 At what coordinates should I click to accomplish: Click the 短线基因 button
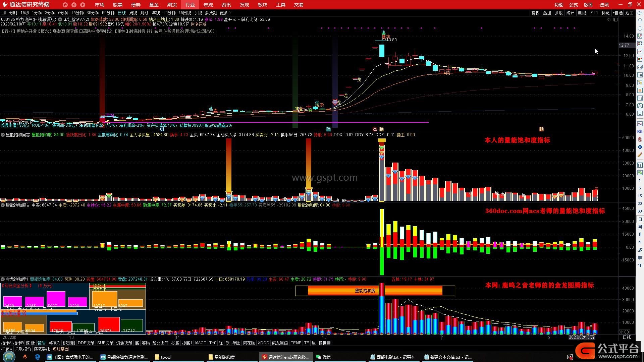point(60,349)
